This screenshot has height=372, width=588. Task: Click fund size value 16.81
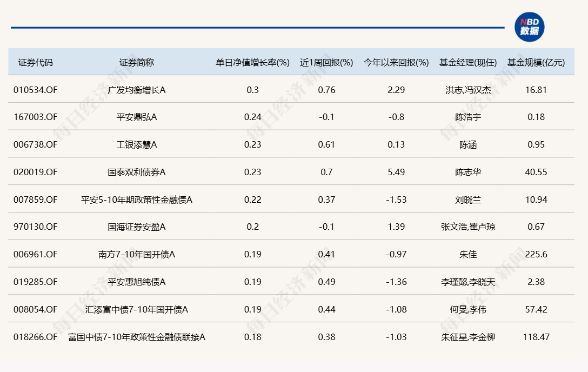(x=536, y=90)
